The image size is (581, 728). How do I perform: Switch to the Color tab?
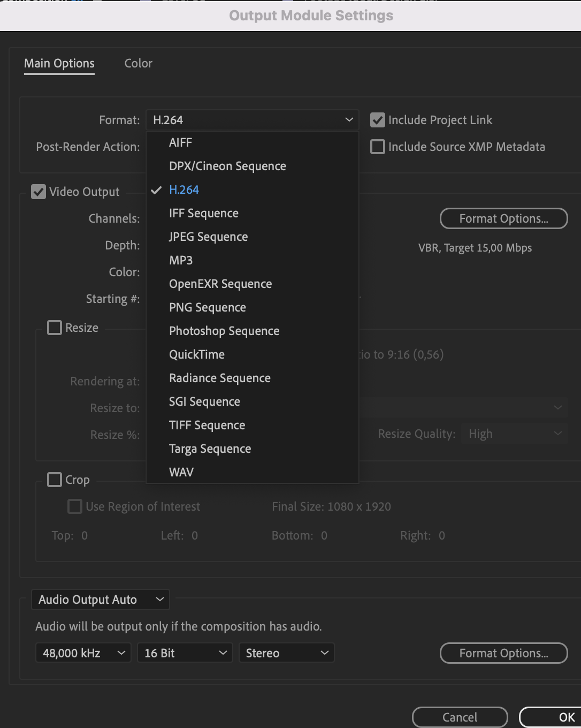[138, 63]
